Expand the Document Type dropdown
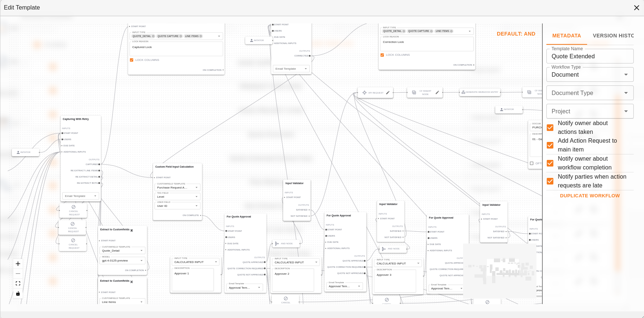The height and width of the screenshot is (318, 644). (590, 93)
